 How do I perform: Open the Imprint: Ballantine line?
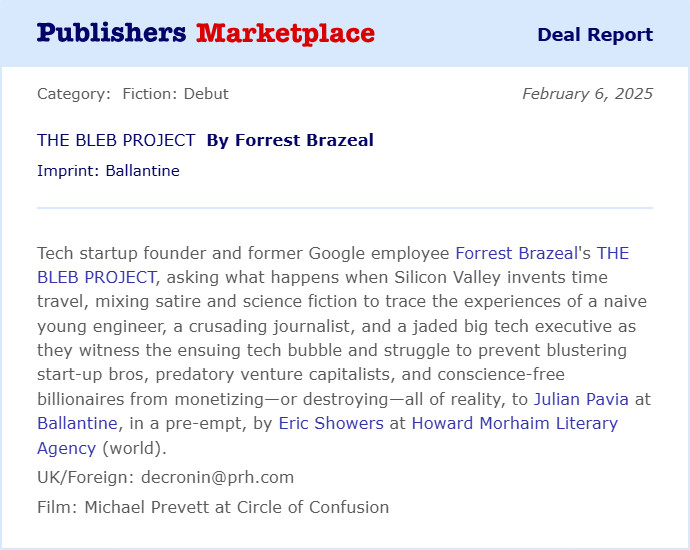coord(108,171)
